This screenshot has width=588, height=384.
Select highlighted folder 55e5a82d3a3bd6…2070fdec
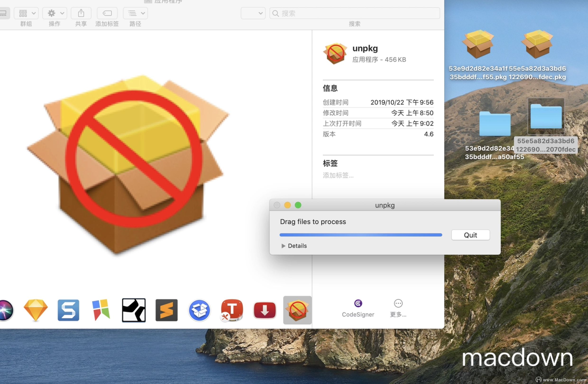coord(546,126)
